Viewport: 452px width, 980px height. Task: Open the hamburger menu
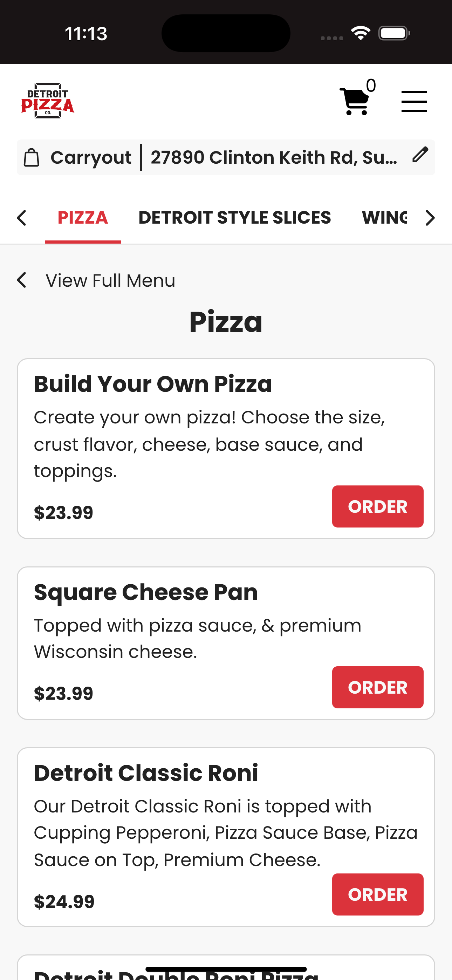414,102
